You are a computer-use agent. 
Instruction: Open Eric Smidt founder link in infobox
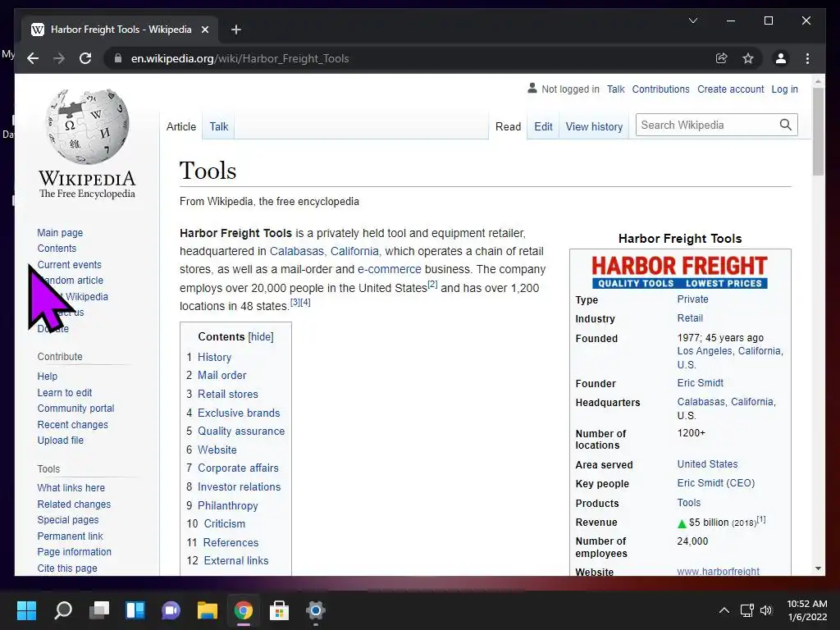click(x=701, y=382)
